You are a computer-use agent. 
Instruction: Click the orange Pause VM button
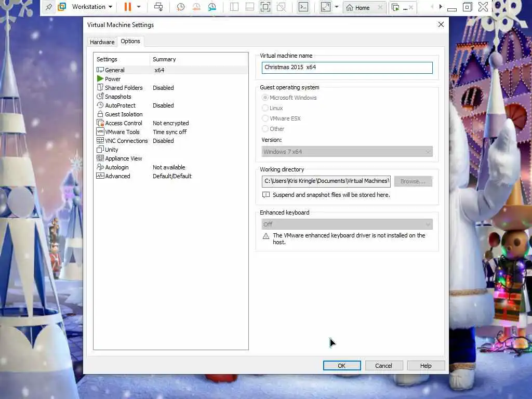point(128,7)
